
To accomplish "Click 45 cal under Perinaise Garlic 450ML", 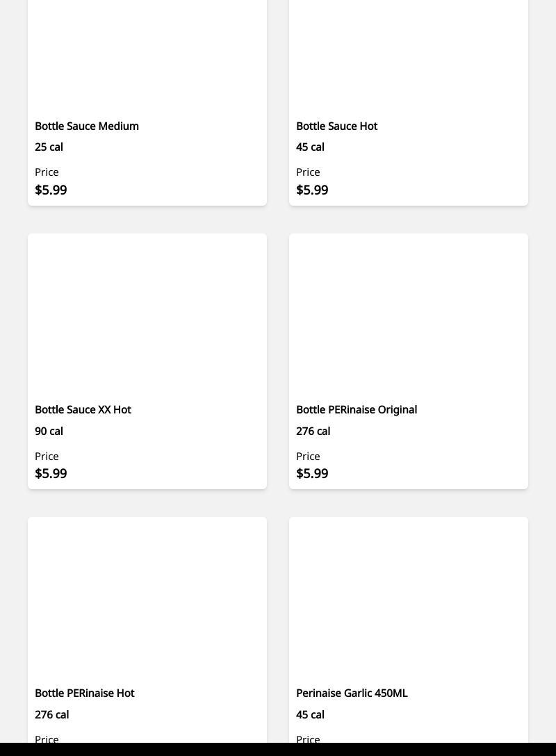I will tap(310, 714).
